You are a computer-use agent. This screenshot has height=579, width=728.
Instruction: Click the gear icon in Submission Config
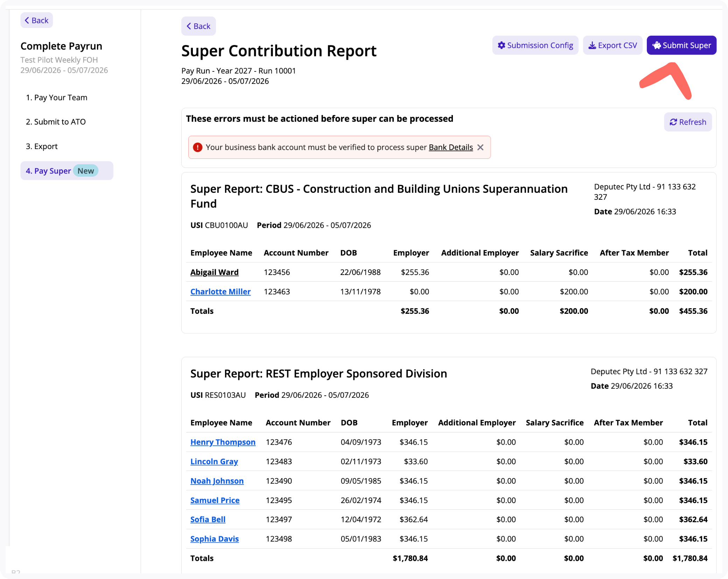click(502, 45)
